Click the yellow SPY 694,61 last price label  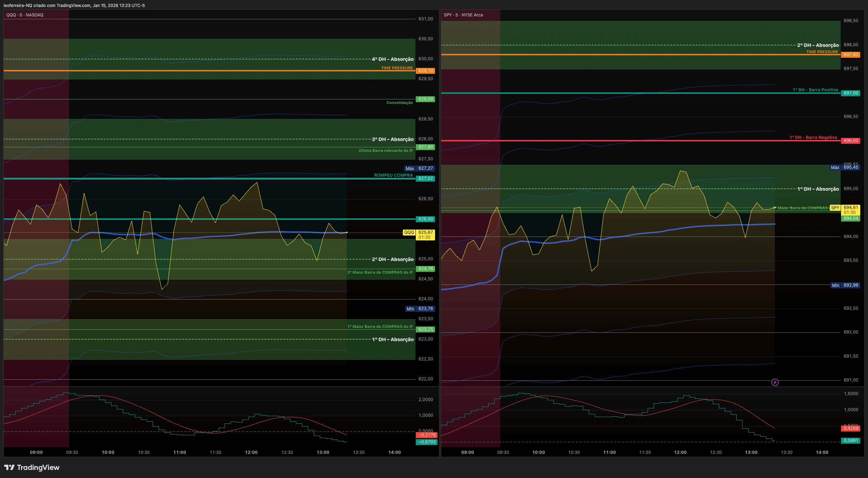pos(845,210)
